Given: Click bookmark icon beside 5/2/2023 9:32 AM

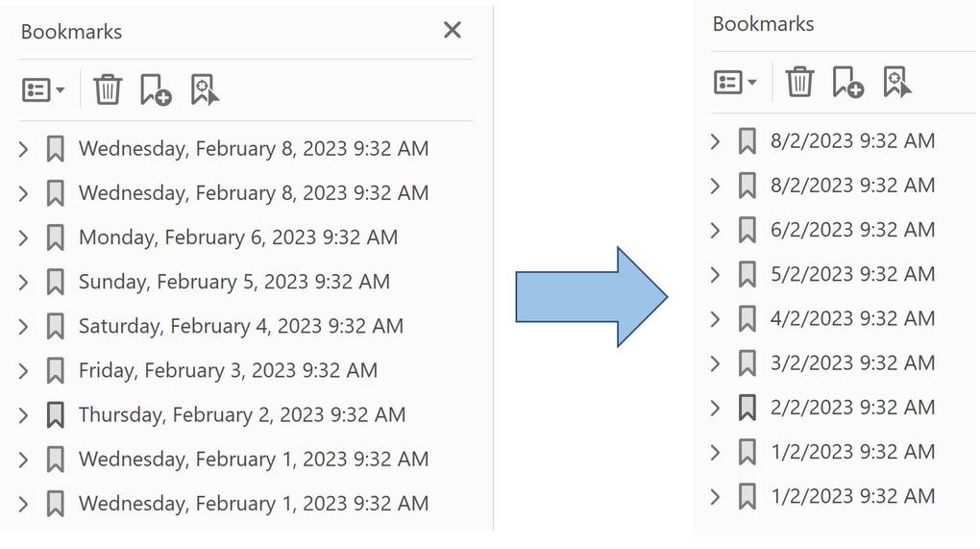Looking at the screenshot, I should tap(747, 275).
